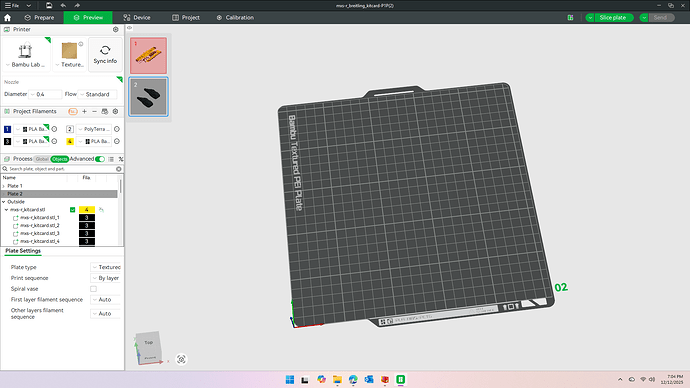Uncheck printable box for mxs-r_kitcard.stl
690x388 pixels.
(73, 210)
